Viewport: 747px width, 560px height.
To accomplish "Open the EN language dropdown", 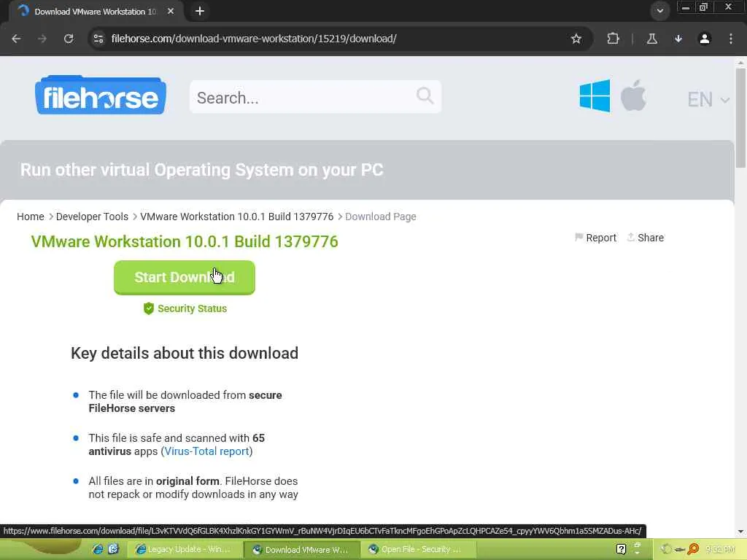I will tap(708, 99).
